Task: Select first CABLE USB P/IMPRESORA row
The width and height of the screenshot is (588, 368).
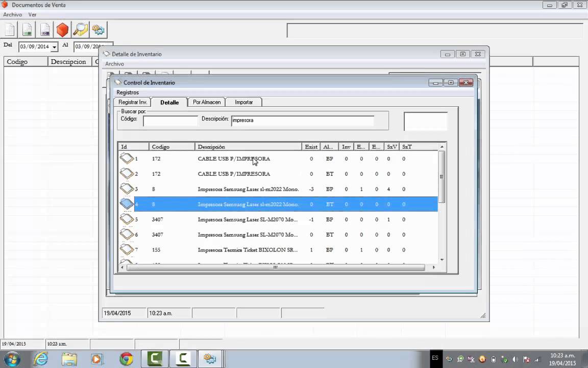Action: pyautogui.click(x=278, y=158)
